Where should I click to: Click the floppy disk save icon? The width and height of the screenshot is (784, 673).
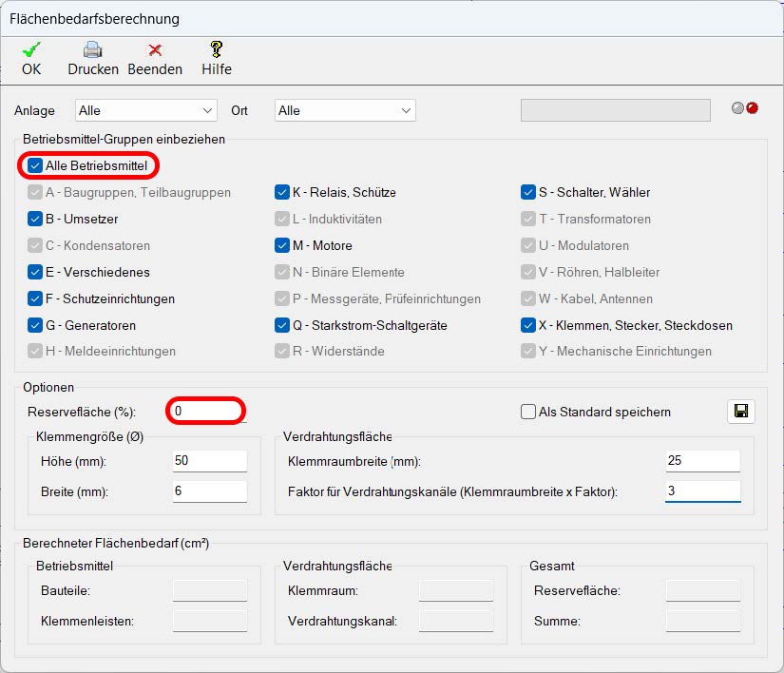[x=741, y=412]
